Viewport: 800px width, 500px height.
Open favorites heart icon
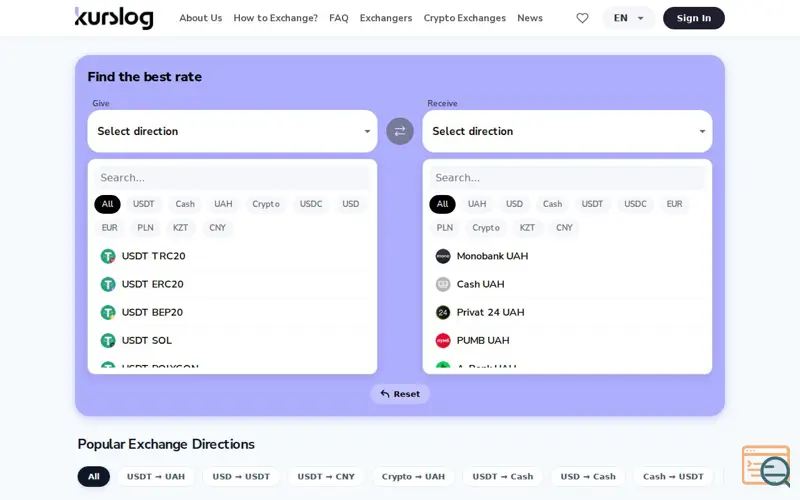(582, 18)
